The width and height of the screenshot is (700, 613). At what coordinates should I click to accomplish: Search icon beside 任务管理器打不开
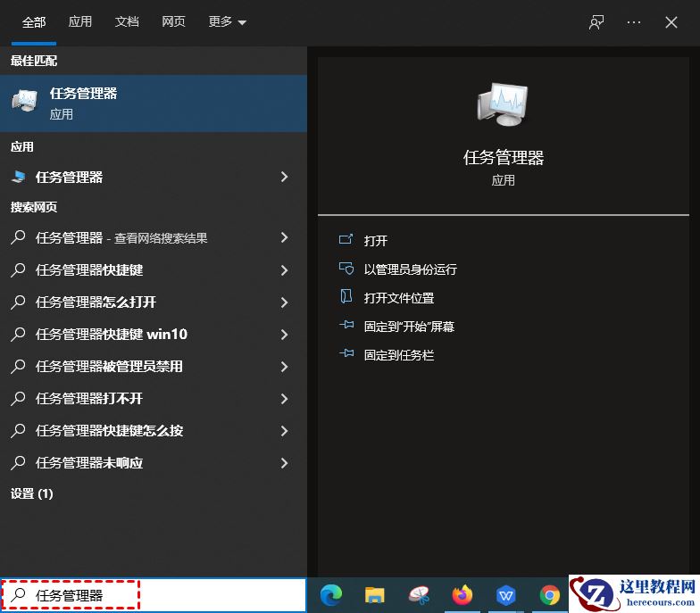tap(18, 398)
